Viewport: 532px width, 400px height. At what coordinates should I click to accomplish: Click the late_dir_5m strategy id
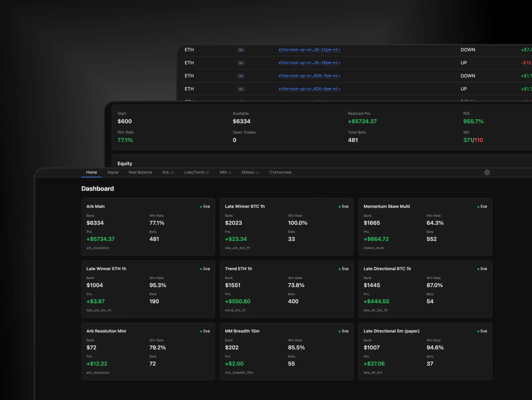373,372
